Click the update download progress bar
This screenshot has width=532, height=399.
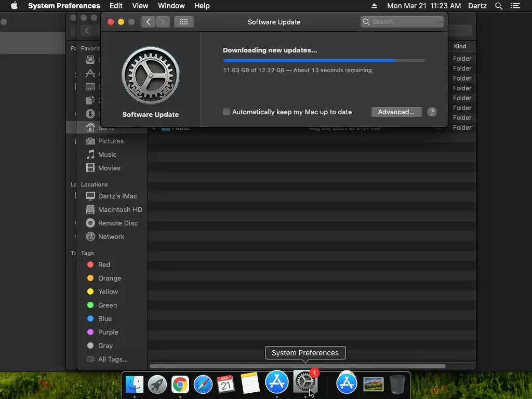point(324,60)
